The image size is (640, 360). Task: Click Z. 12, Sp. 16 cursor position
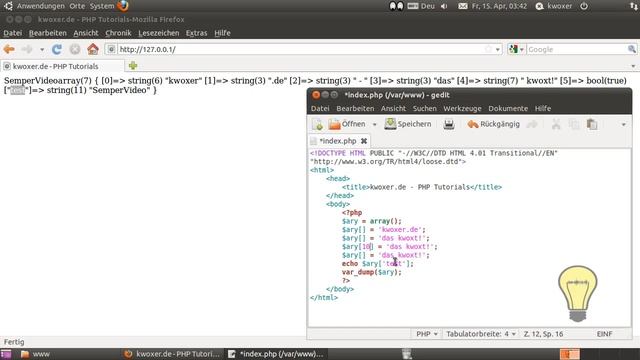pyautogui.click(x=543, y=334)
